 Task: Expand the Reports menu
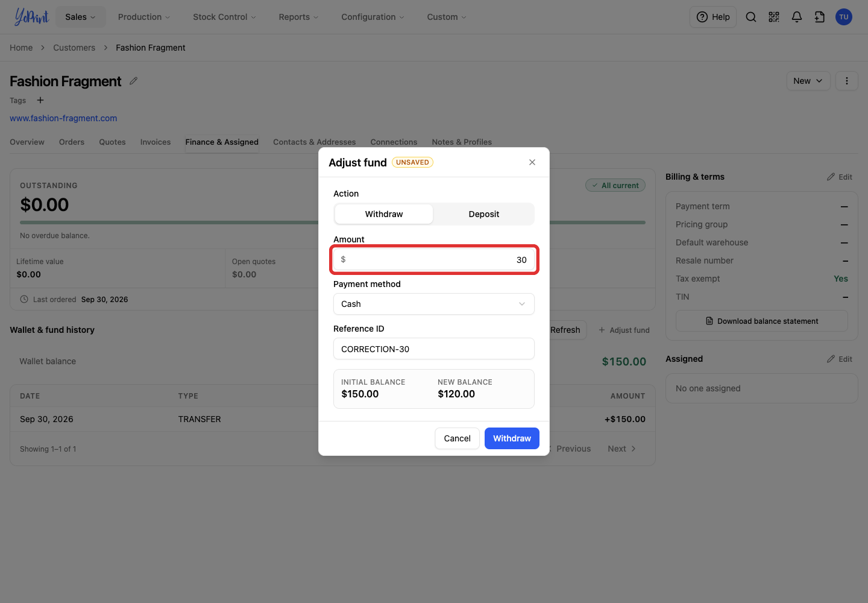[298, 17]
